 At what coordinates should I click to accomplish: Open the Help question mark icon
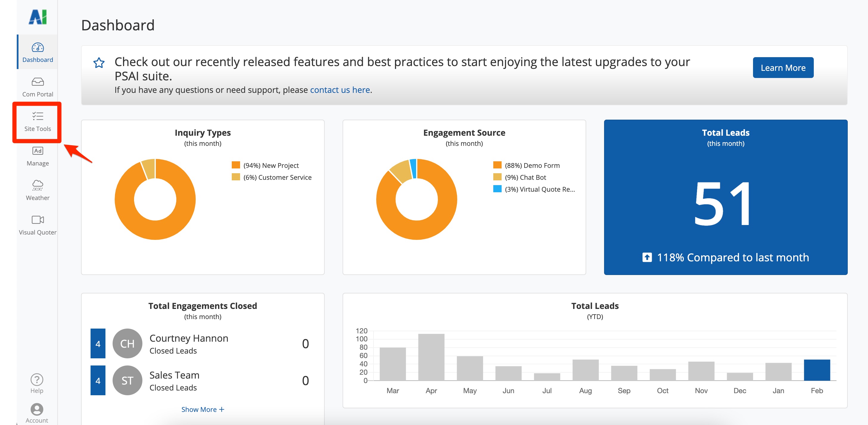(x=37, y=379)
